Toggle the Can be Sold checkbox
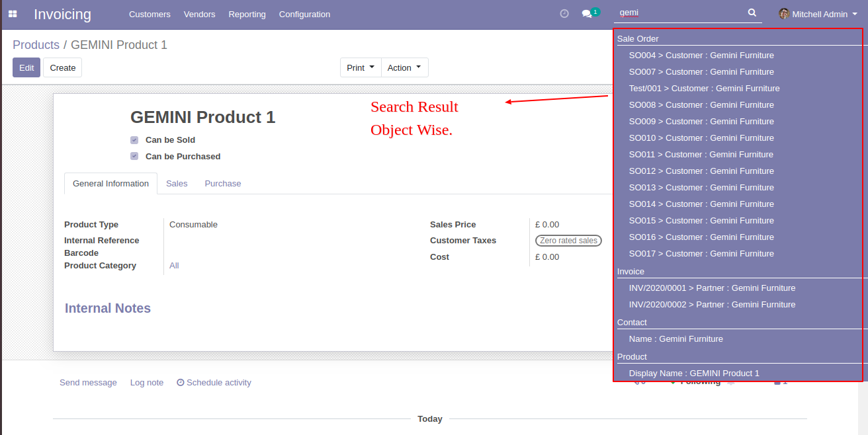The height and width of the screenshot is (435, 868). click(134, 140)
